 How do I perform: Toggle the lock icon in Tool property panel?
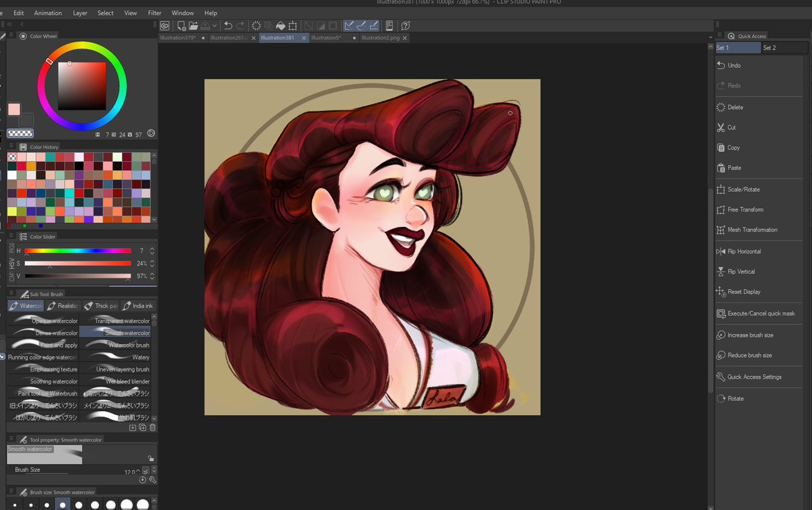click(x=151, y=459)
